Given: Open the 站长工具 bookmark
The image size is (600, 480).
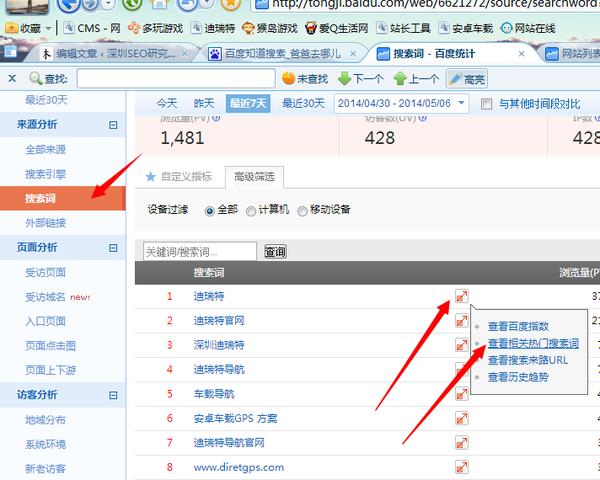Looking at the screenshot, I should click(403, 28).
